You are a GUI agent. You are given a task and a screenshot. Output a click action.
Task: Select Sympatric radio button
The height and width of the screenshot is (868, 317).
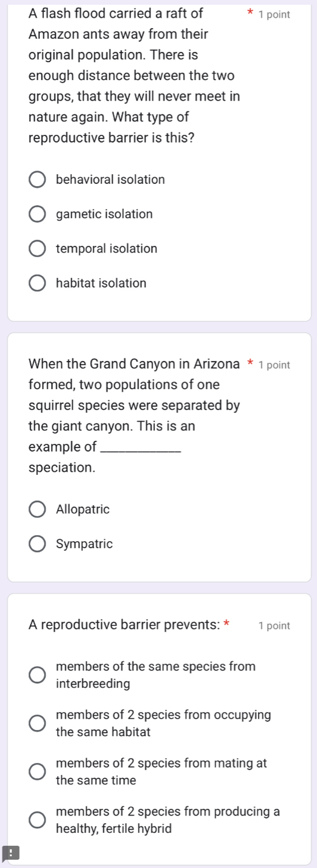coord(37,545)
